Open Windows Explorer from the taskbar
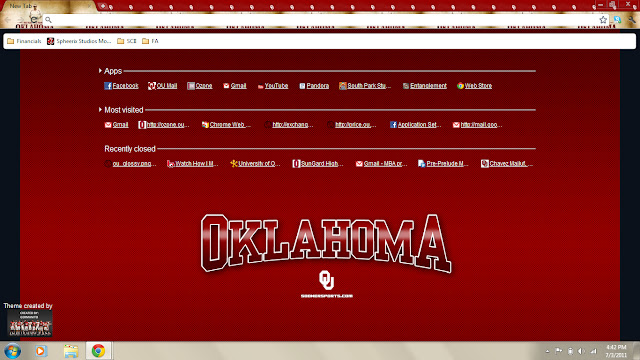 71,351
